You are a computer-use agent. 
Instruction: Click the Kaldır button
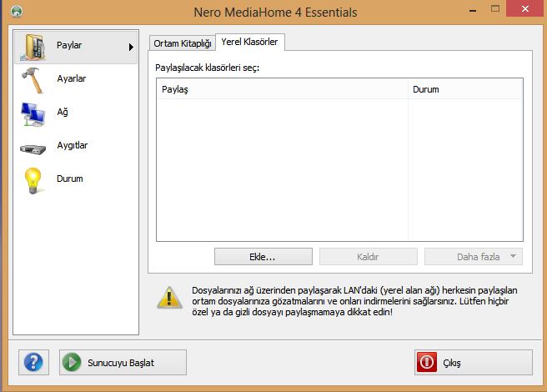[x=368, y=257]
